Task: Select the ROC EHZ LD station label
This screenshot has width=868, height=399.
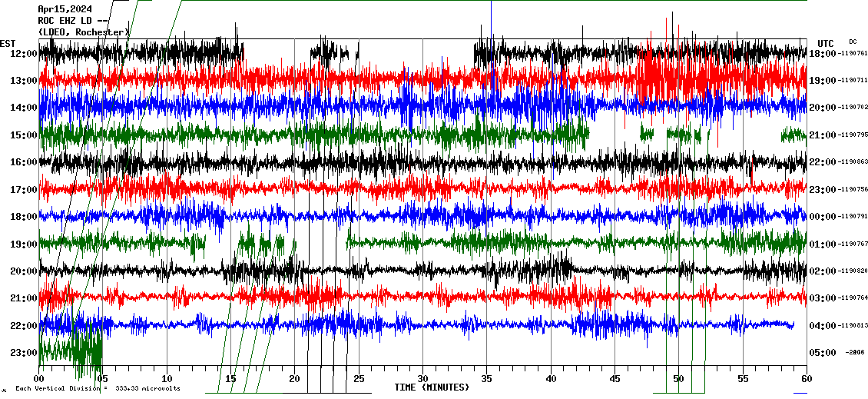Action: [65, 21]
